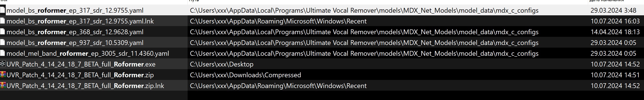Screen dimensions: 644x100
Task: Click the C:\Users\xxx\Desktop path cell
Action: point(222,64)
